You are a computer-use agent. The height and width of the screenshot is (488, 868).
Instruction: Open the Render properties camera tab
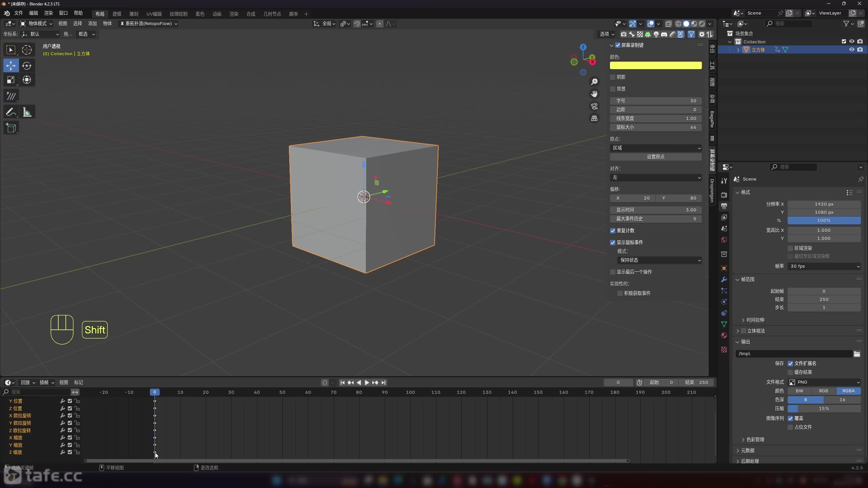coord(724,195)
